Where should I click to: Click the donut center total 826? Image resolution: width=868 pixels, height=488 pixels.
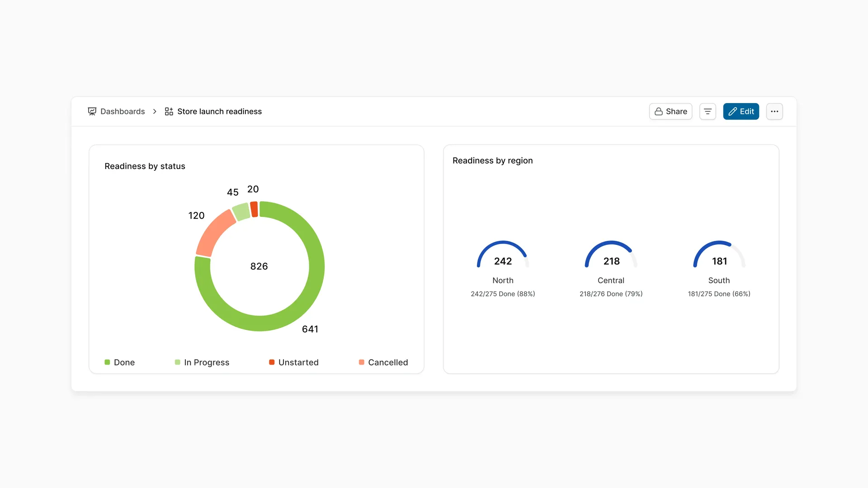pyautogui.click(x=259, y=267)
